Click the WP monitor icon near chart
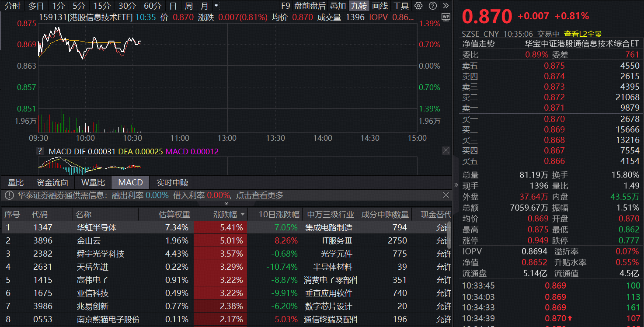The image size is (644, 327). pos(446,17)
